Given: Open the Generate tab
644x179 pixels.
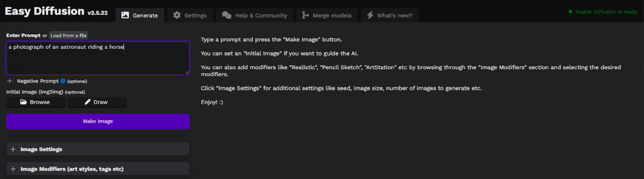Looking at the screenshot, I should click(x=139, y=15).
